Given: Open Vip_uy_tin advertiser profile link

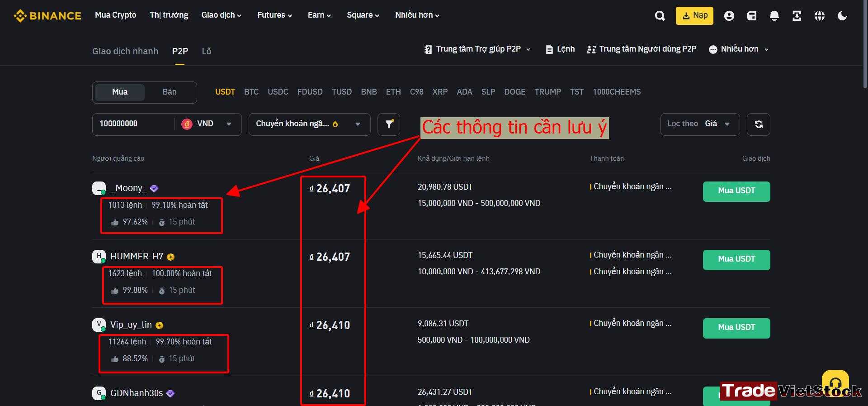Looking at the screenshot, I should point(131,325).
